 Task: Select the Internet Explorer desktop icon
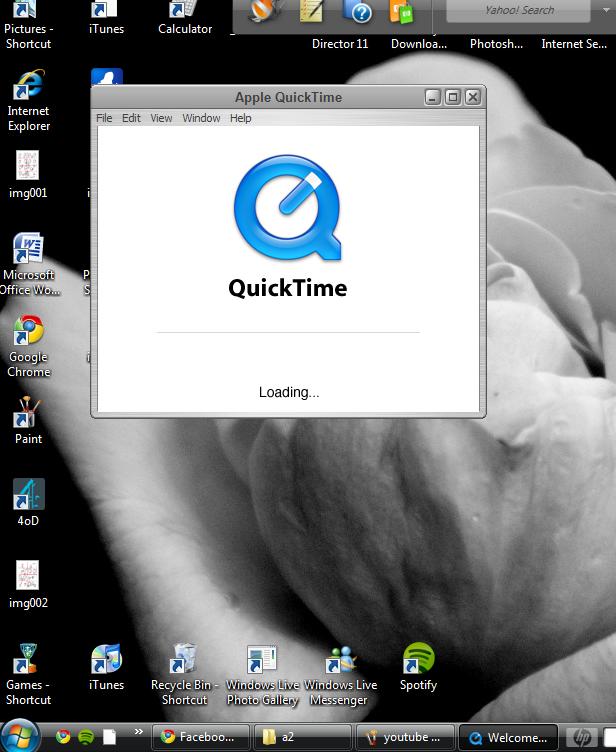[x=28, y=101]
